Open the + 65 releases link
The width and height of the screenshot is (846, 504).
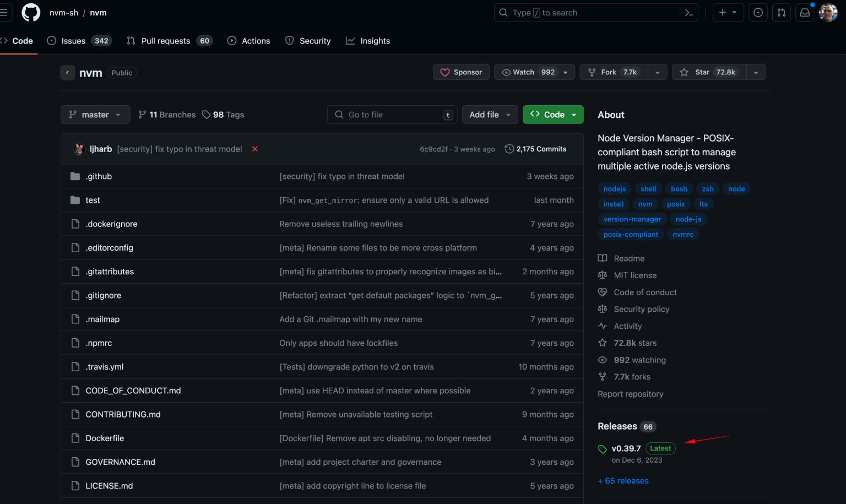623,480
